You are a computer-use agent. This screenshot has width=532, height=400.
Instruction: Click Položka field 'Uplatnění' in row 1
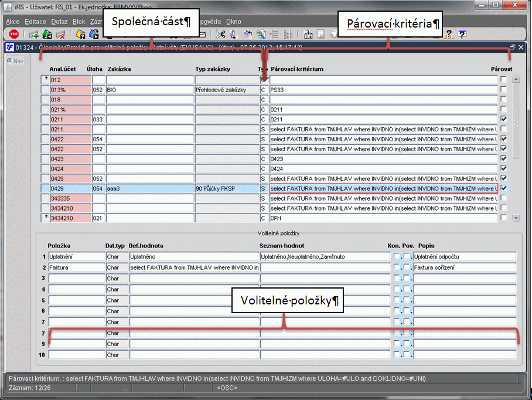click(77, 257)
